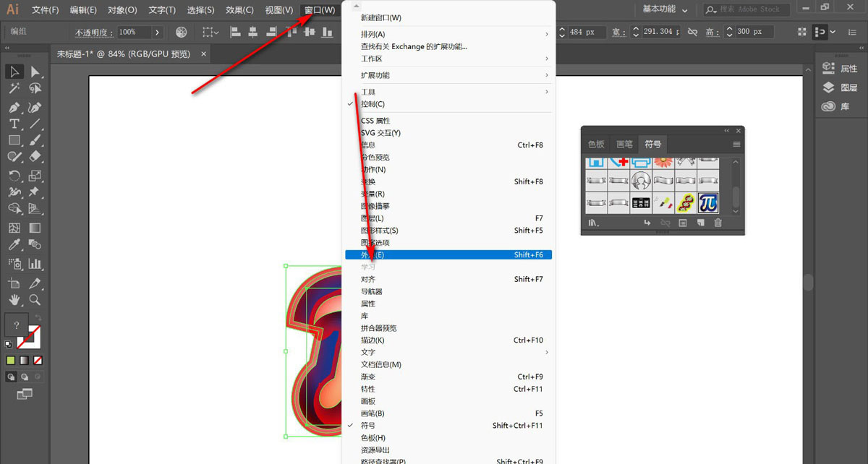Click the green color fill swatch
Viewport: 868px width, 464px height.
click(x=11, y=360)
